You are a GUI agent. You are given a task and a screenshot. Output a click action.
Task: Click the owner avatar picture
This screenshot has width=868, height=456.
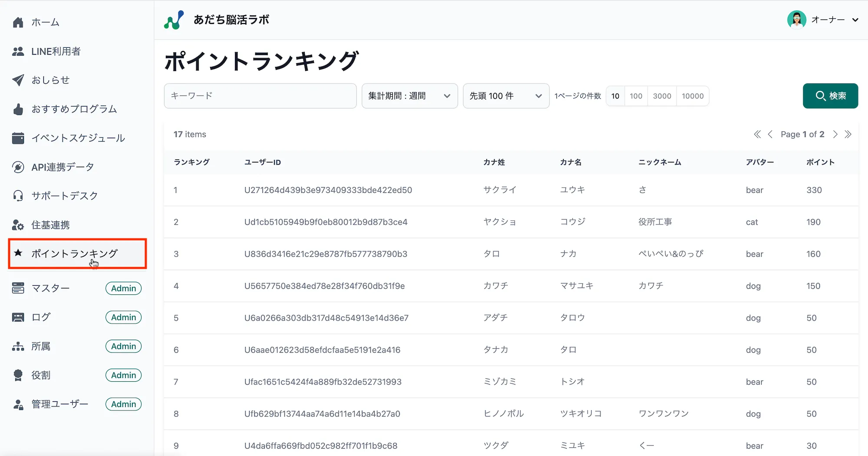tap(797, 19)
